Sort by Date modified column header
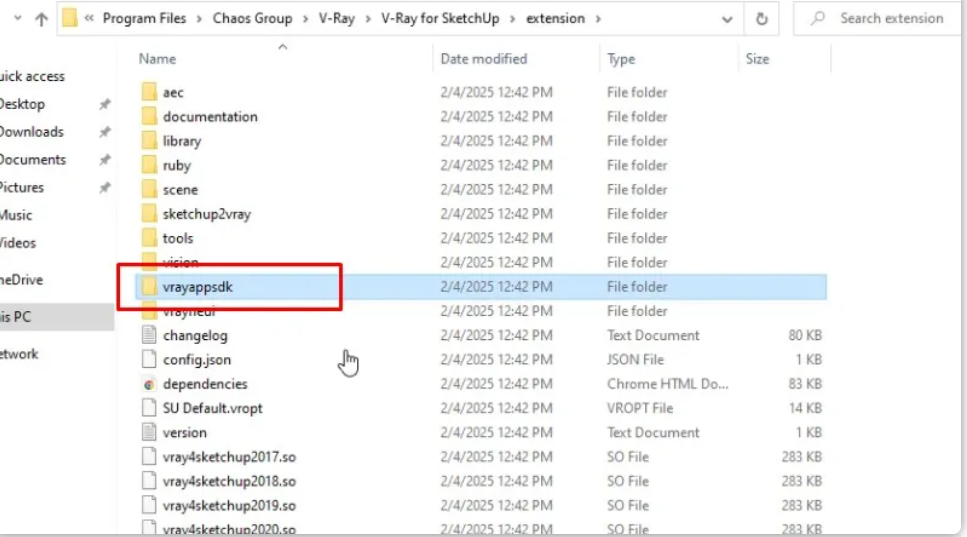Screen dimensions: 967x537 click(483, 59)
